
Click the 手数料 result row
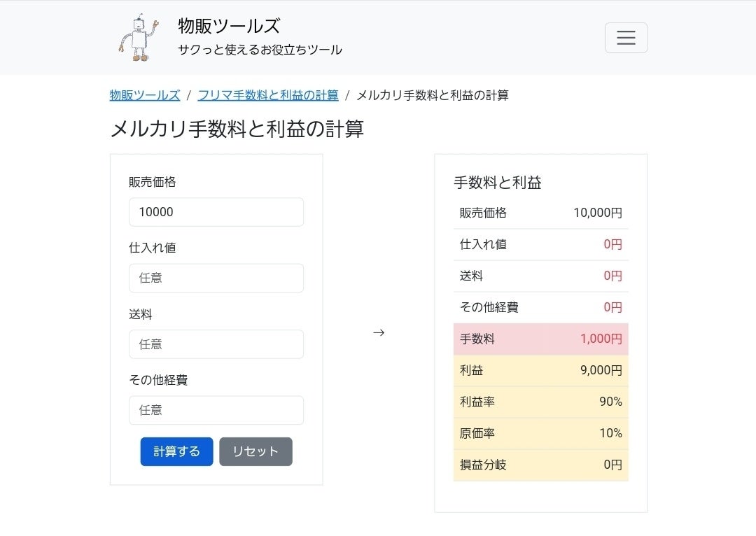click(x=540, y=339)
